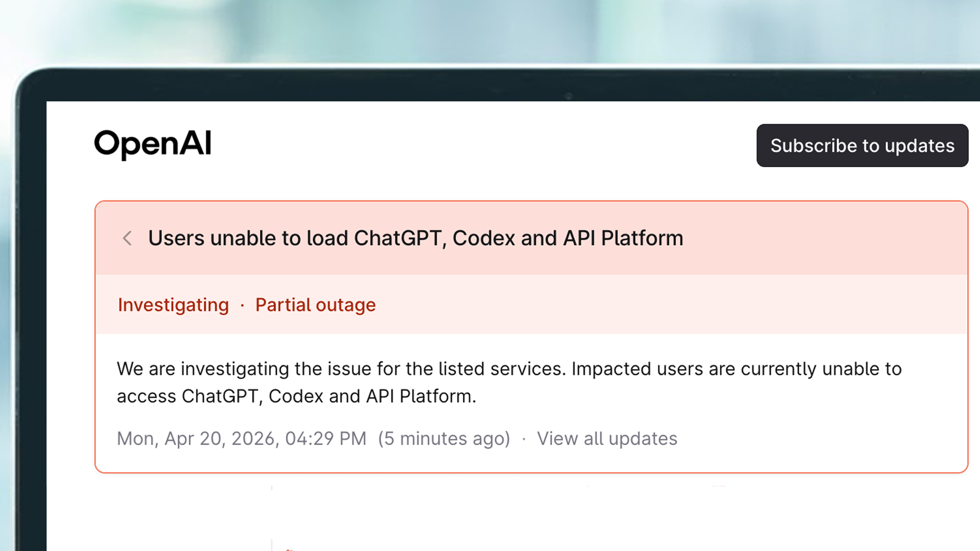
Task: Click the incident description paragraph text
Action: pyautogui.click(x=509, y=382)
